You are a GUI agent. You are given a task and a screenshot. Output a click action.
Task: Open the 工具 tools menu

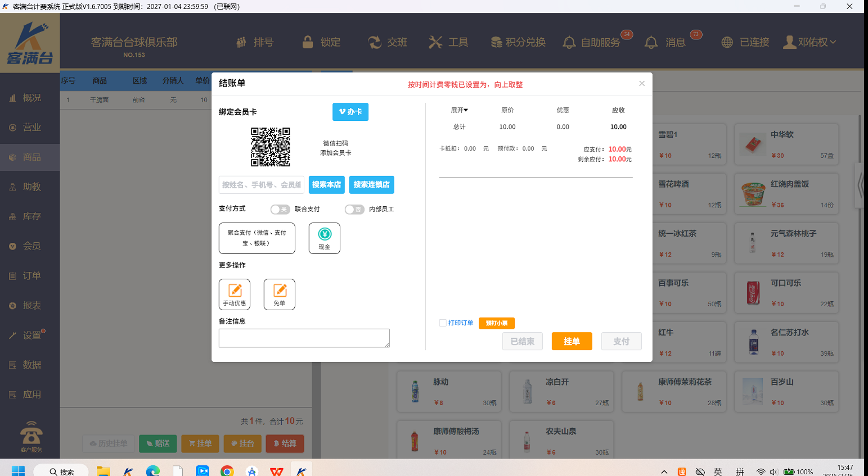448,42
